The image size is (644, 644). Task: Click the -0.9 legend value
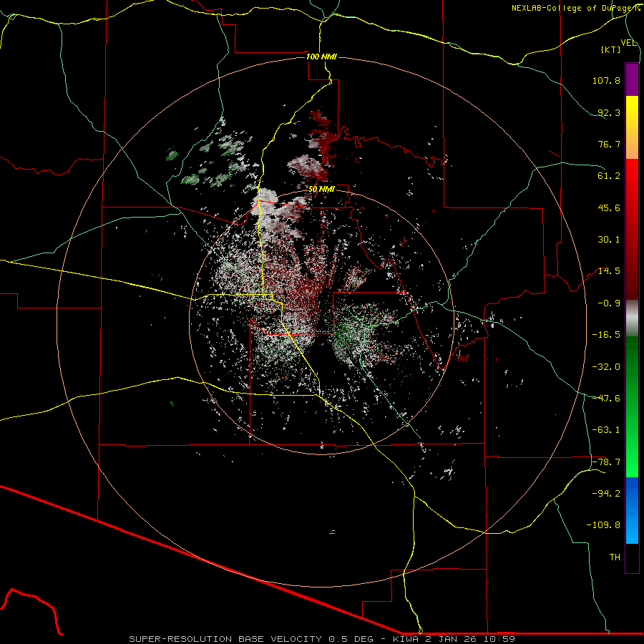609,303
